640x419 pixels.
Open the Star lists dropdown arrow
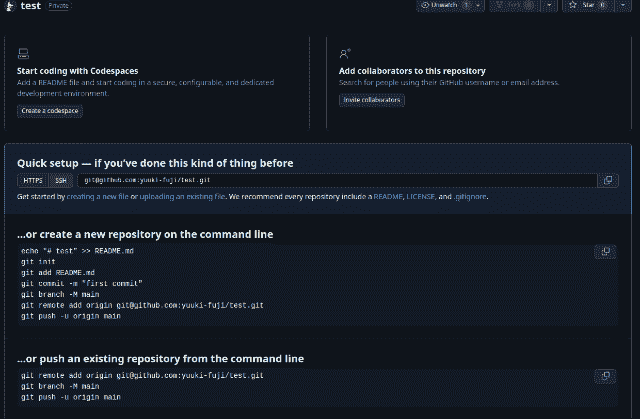click(x=623, y=5)
